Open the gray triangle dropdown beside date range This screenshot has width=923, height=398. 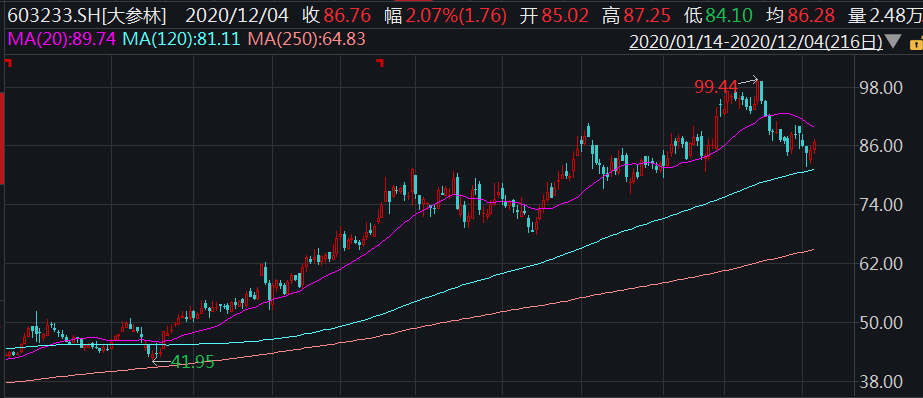pos(894,42)
